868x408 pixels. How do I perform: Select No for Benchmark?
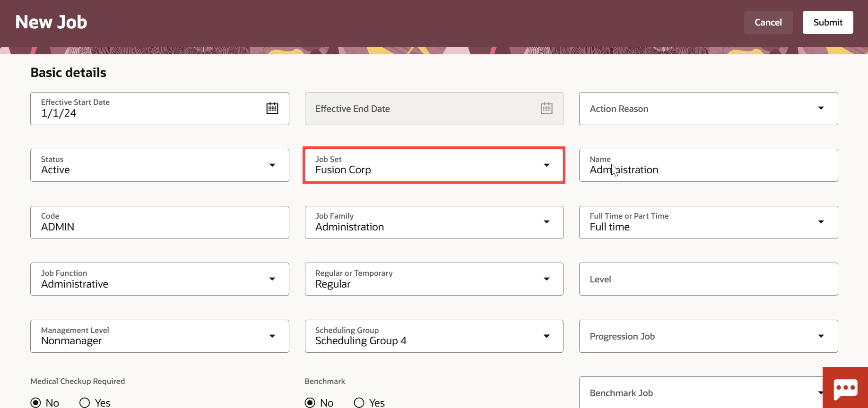[310, 402]
